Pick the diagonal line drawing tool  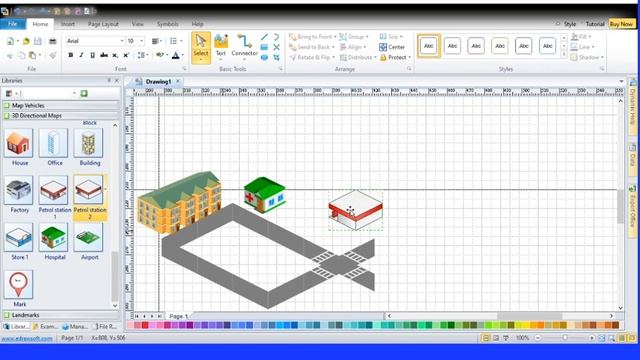[264, 37]
